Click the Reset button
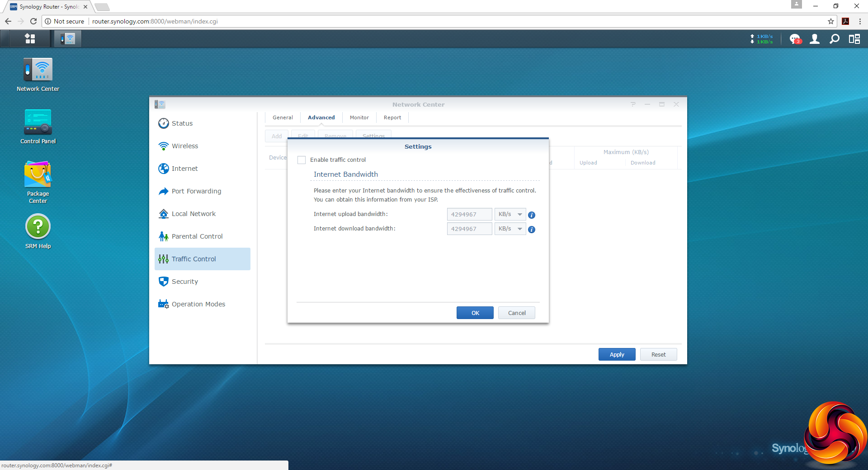 (x=659, y=354)
